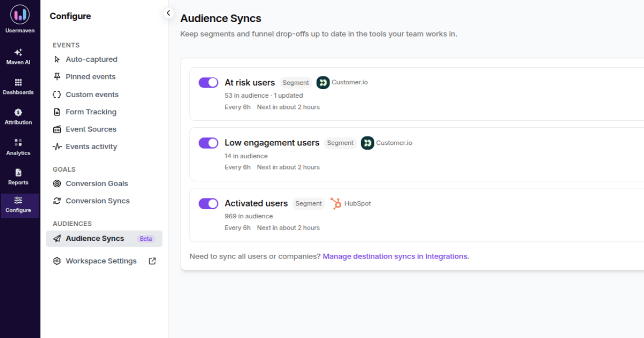Viewport: 644px width, 338px height.
Task: Toggle off At risk users sync
Action: click(208, 83)
